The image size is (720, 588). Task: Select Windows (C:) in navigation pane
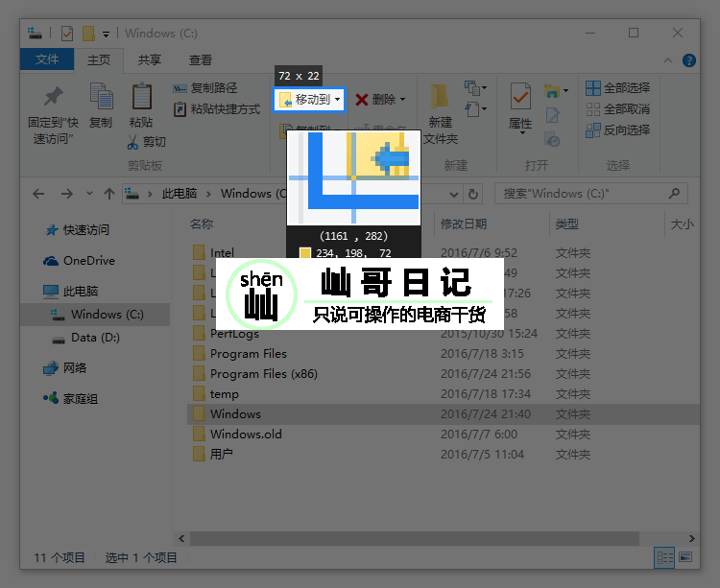(x=95, y=315)
